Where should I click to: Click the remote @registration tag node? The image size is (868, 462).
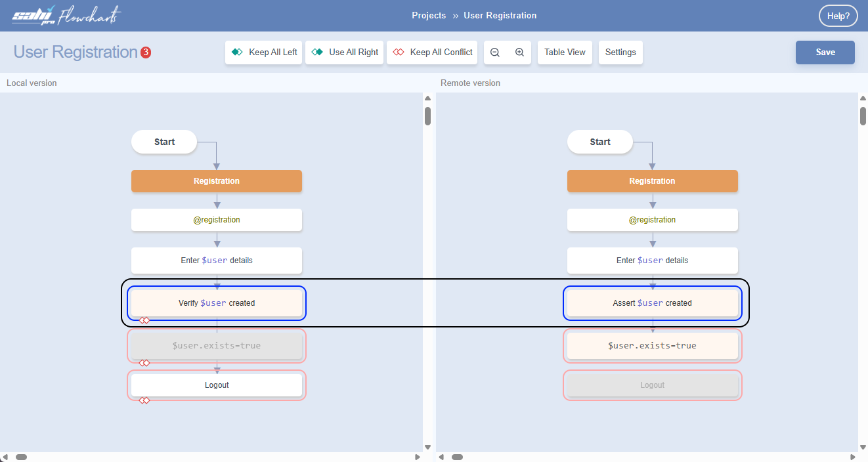tap(652, 220)
